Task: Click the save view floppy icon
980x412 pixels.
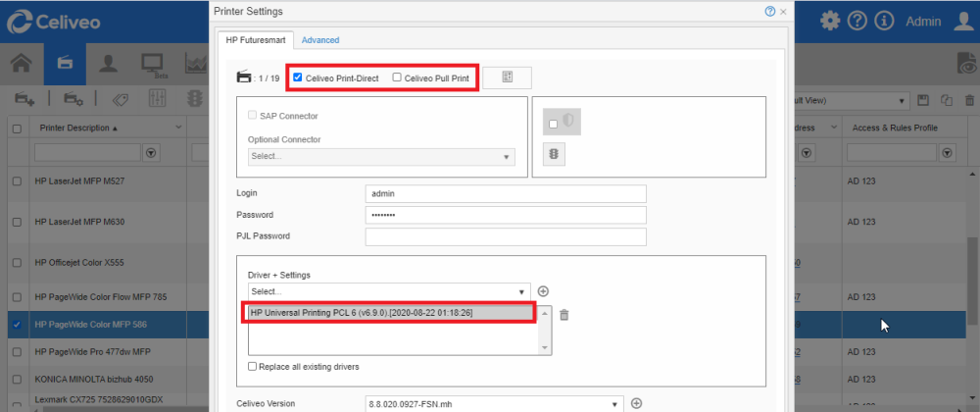Action: coord(921,100)
